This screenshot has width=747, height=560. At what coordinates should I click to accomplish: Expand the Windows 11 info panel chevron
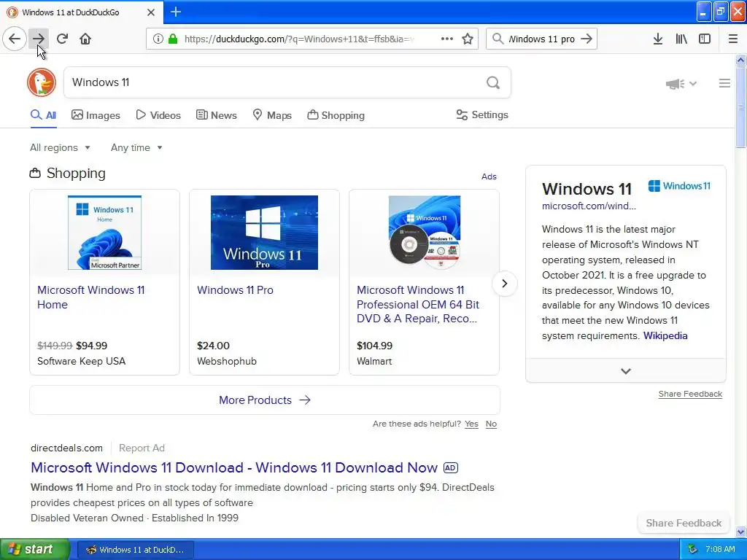626,371
